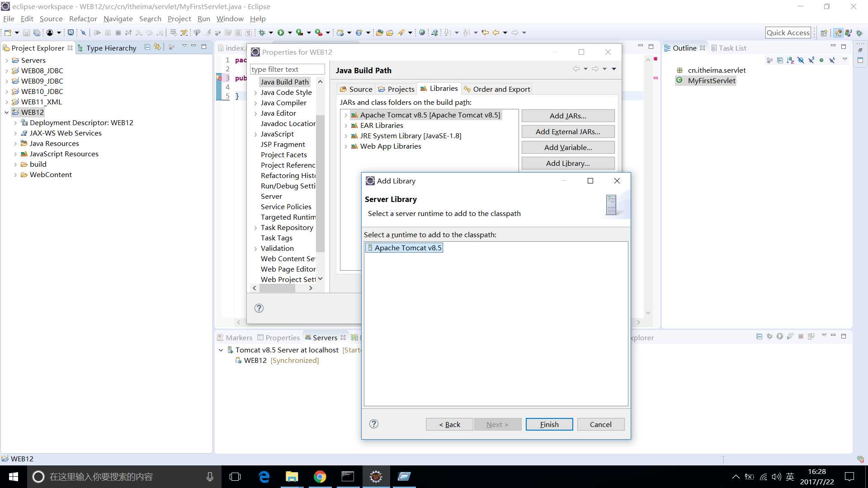Open Eclipse from the Windows taskbar
Image resolution: width=868 pixels, height=488 pixels.
click(x=376, y=477)
